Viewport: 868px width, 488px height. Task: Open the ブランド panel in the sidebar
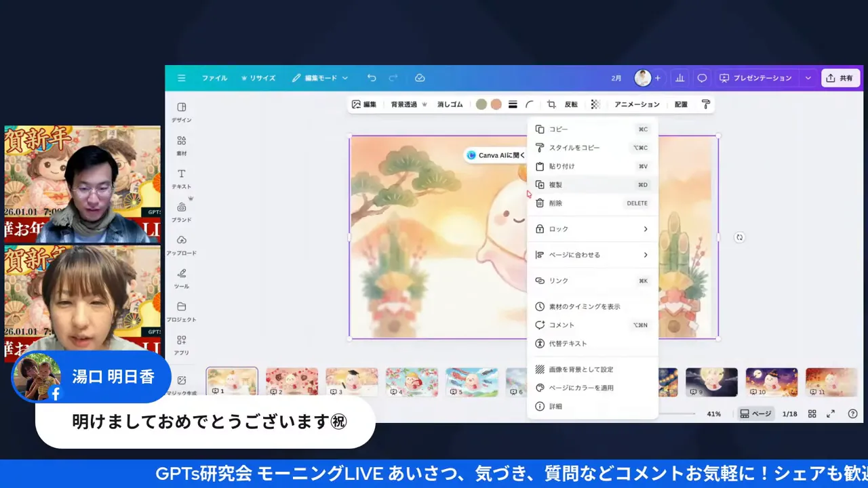[x=181, y=210]
